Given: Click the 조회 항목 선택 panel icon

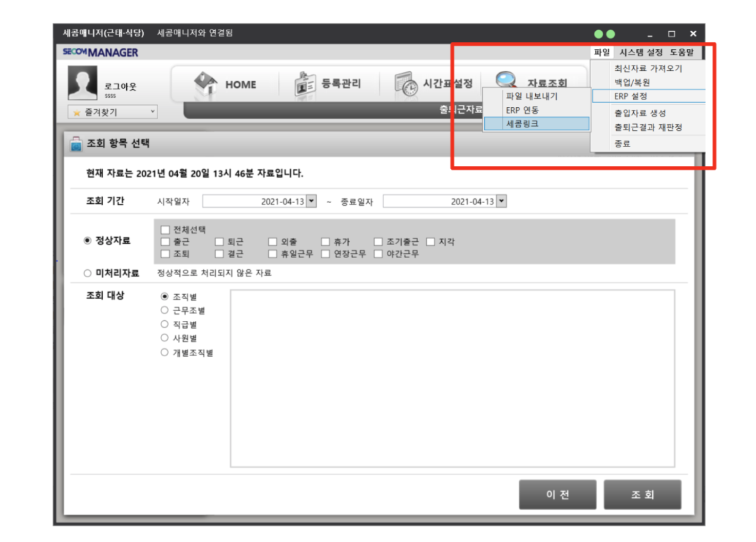Looking at the screenshot, I should [76, 144].
